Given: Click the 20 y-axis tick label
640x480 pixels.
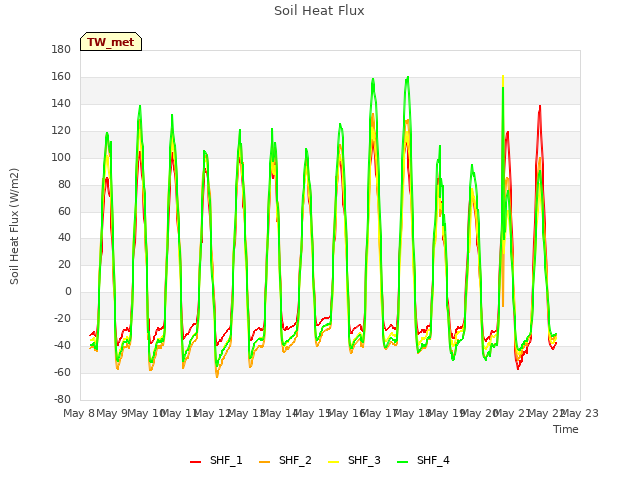Looking at the screenshot, I should pyautogui.click(x=64, y=264).
